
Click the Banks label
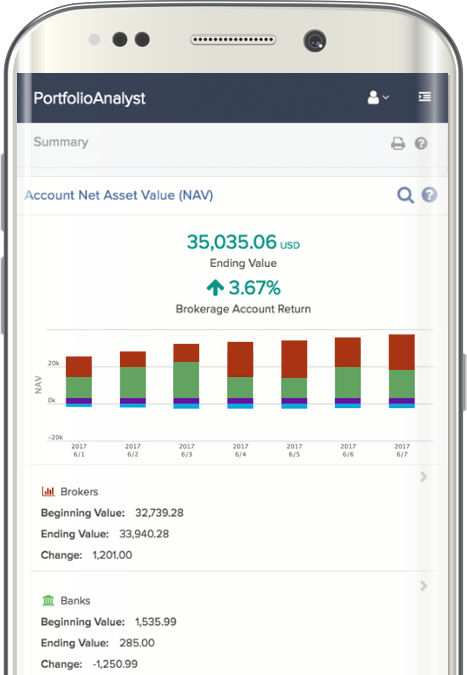click(75, 601)
